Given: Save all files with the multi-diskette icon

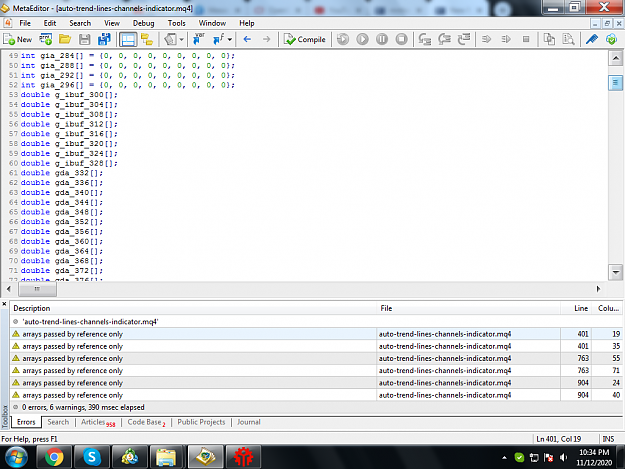Looking at the screenshot, I should 104,39.
